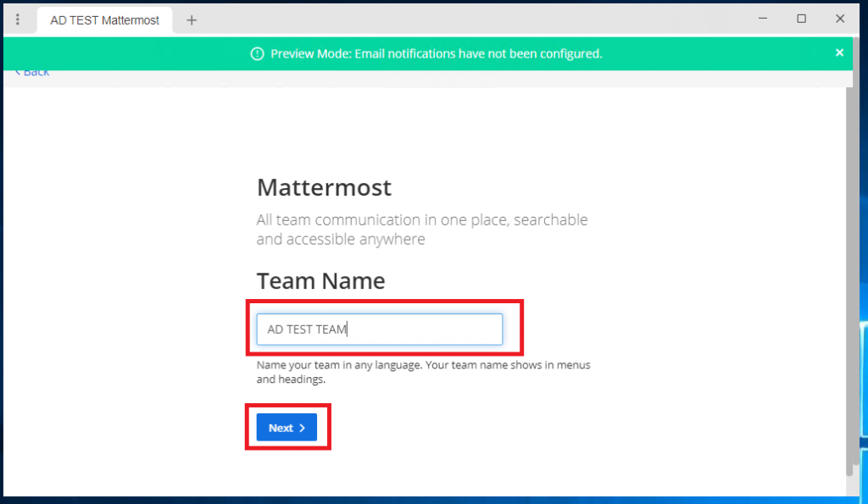Minimize the Mattermost window
Screen dimensions: 868x504
coord(762,19)
